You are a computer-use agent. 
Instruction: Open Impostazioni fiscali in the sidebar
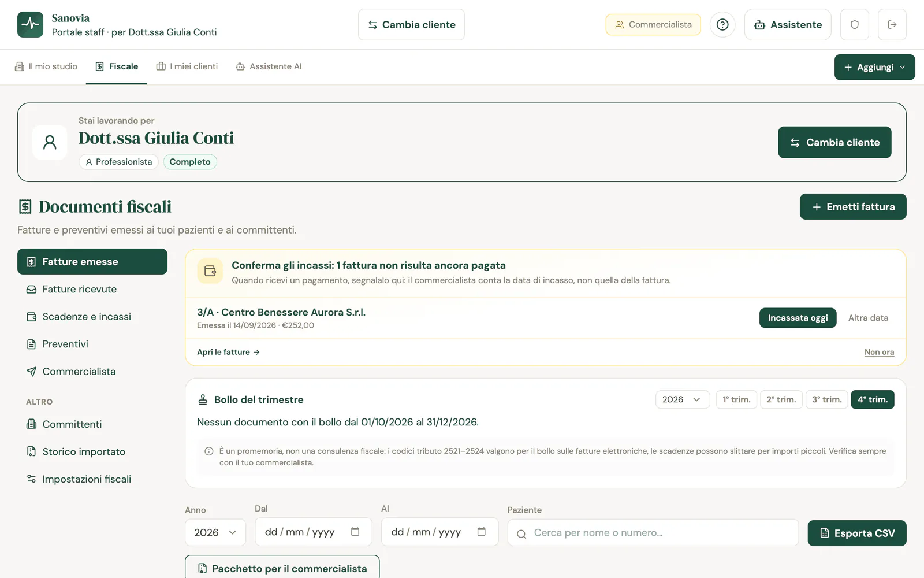coord(92,479)
